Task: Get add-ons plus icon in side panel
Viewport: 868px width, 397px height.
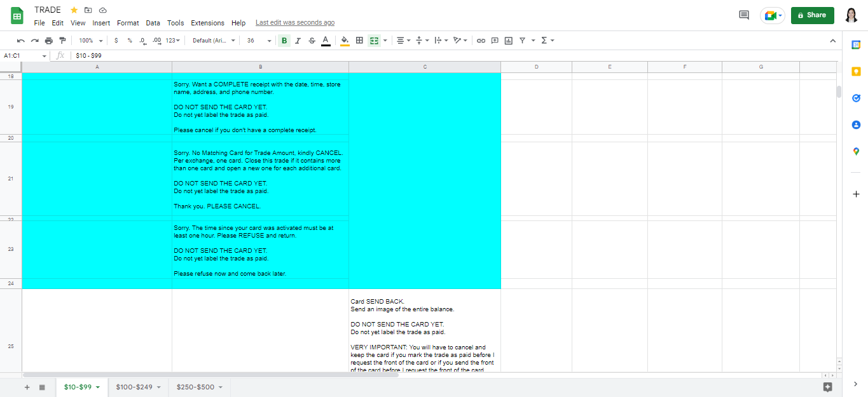Action: click(x=856, y=194)
